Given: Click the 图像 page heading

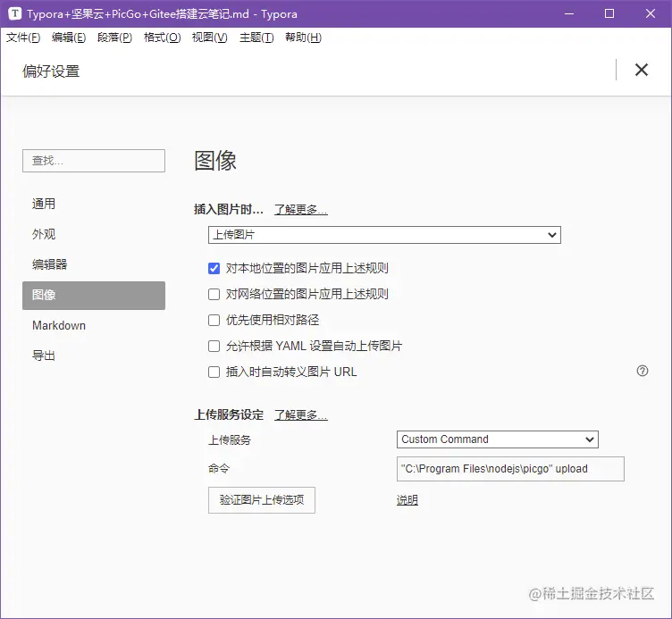Looking at the screenshot, I should [x=215, y=161].
